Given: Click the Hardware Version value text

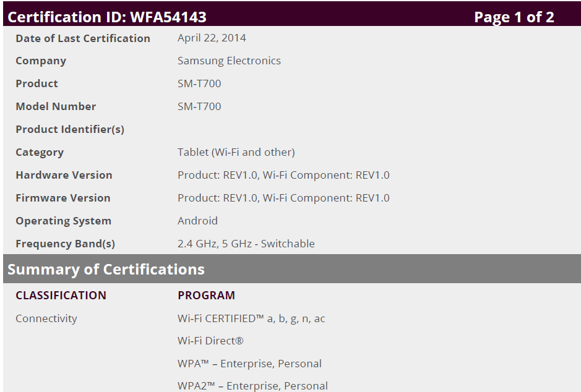Looking at the screenshot, I should point(283,175).
